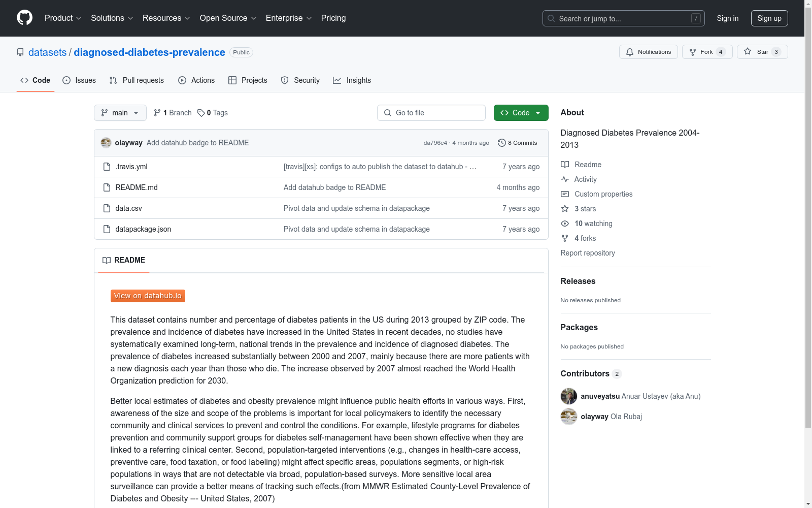This screenshot has width=812, height=508.
Task: Click the datasets owner link
Action: coord(47,52)
